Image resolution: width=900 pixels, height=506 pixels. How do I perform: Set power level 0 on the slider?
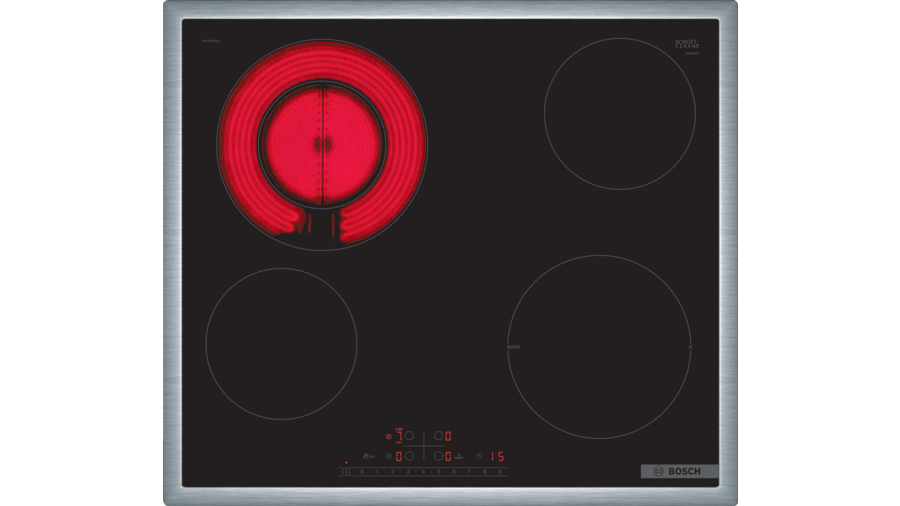(x=362, y=472)
